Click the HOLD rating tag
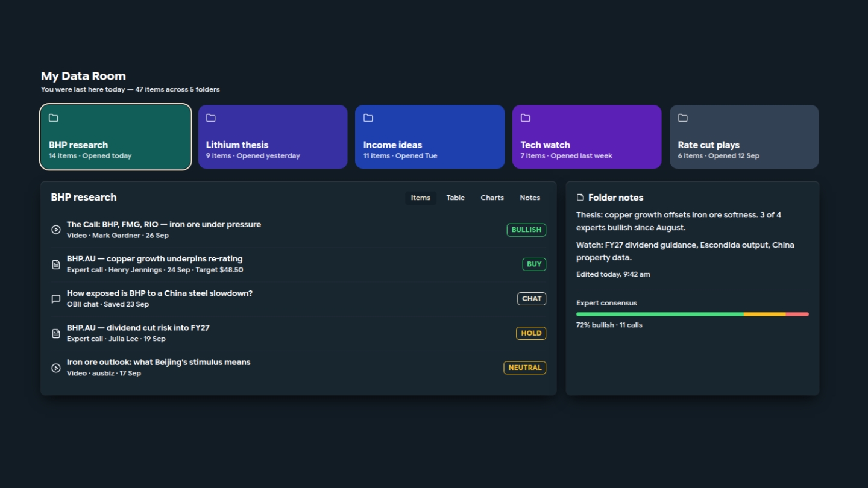This screenshot has width=868, height=488. pos(531,333)
